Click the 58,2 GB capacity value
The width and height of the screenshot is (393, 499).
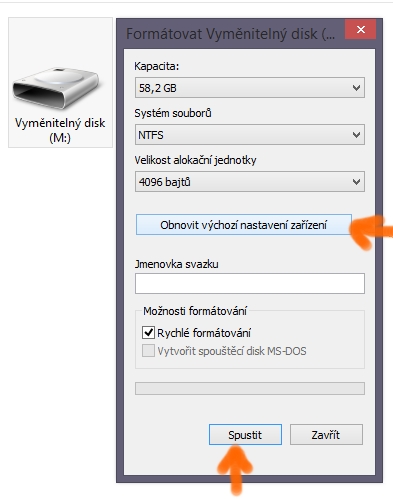[x=158, y=88]
